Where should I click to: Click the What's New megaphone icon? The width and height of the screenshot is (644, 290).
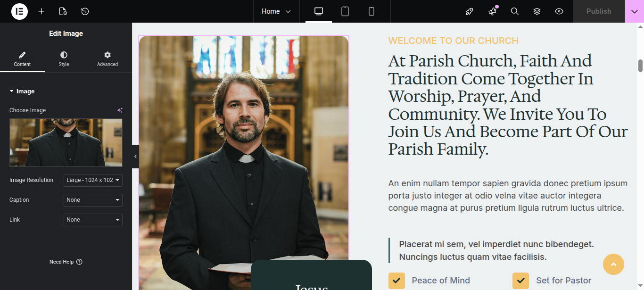coord(493,11)
